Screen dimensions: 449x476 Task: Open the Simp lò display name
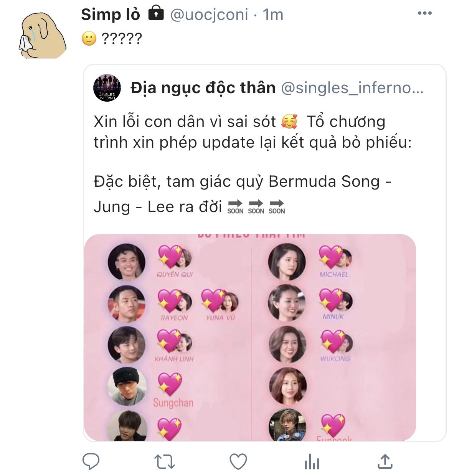(x=111, y=15)
